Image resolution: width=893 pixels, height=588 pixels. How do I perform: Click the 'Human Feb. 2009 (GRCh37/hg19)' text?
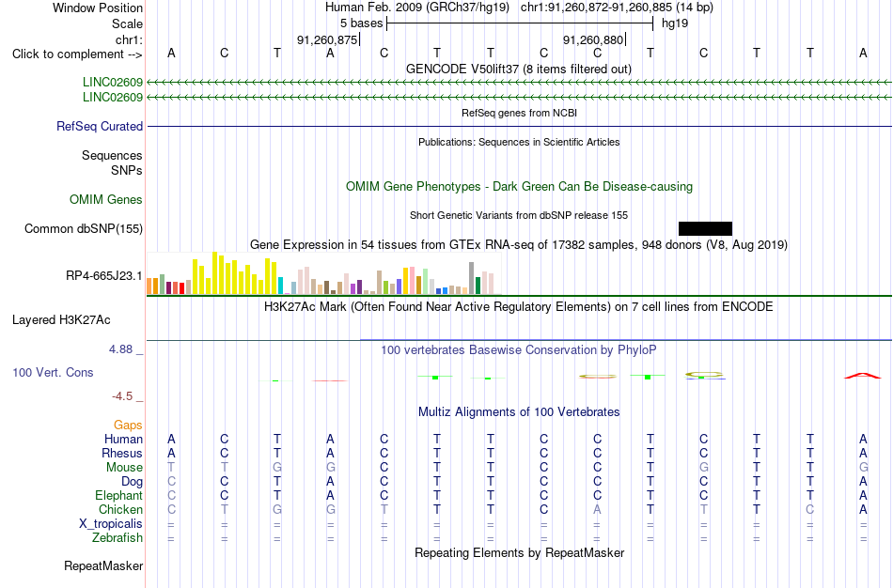(416, 8)
